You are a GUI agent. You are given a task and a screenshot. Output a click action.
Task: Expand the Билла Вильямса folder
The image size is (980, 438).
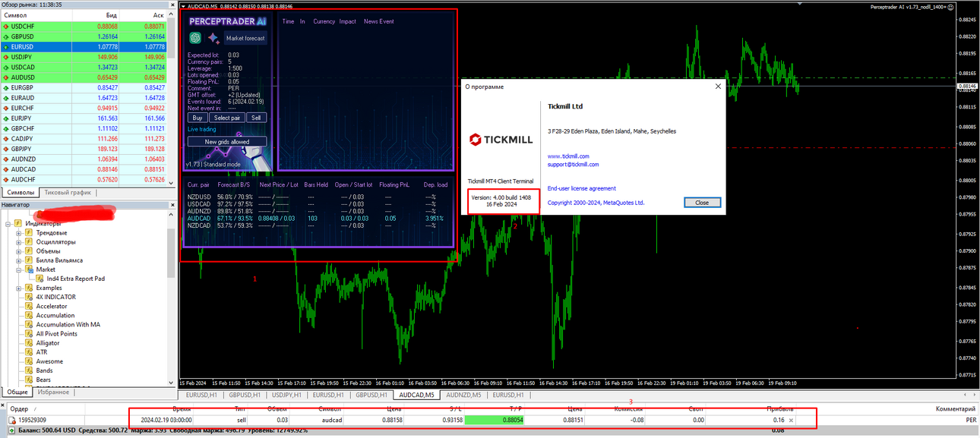(x=18, y=260)
